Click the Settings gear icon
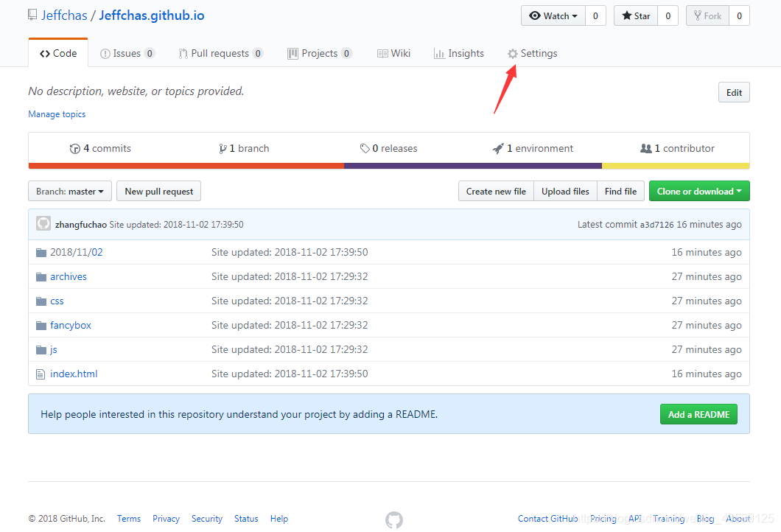This screenshot has width=781, height=532. [x=513, y=54]
